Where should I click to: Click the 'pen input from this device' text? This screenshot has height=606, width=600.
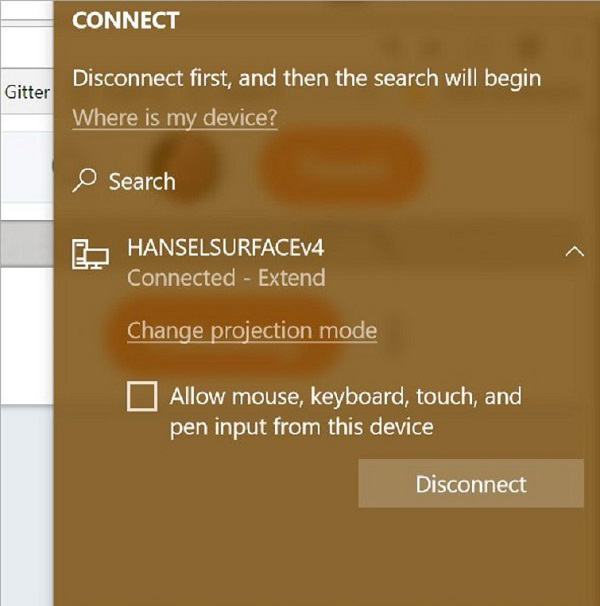(x=301, y=427)
